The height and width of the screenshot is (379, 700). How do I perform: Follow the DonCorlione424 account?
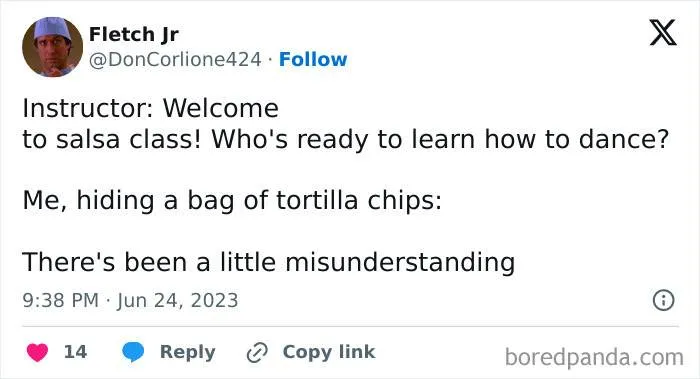point(312,59)
